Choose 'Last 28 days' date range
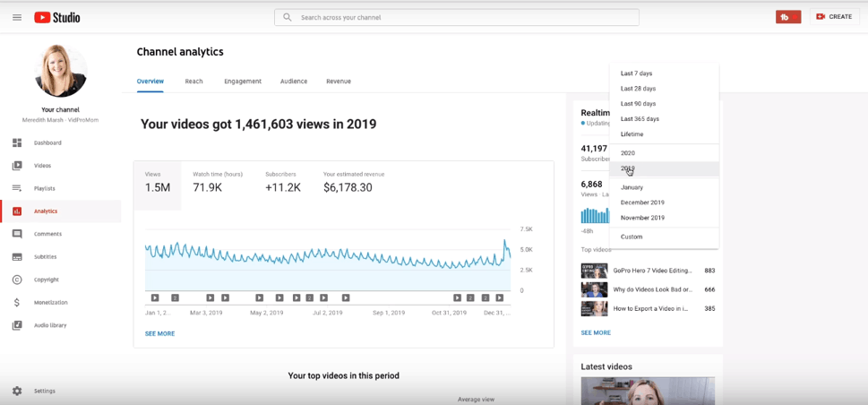Screen dimensions: 868x405 665,89
